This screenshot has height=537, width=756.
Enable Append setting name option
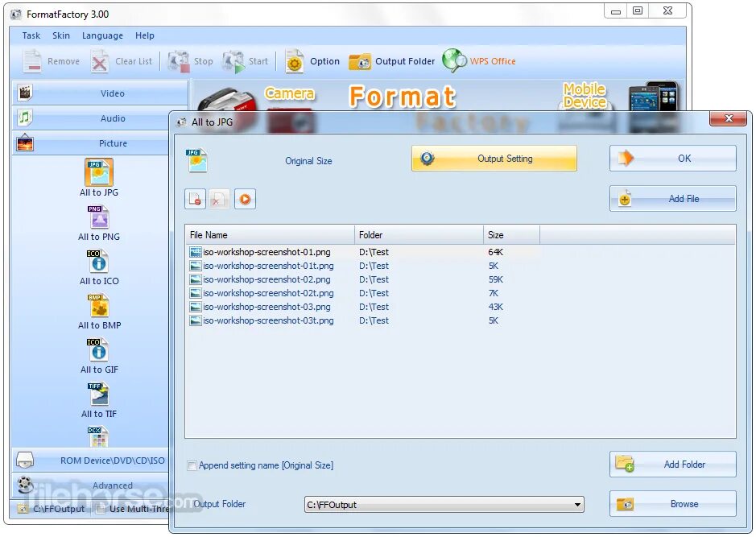(x=192, y=465)
